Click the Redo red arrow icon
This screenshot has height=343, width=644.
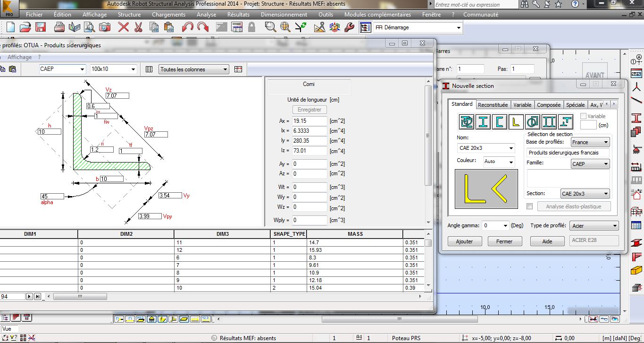(203, 27)
